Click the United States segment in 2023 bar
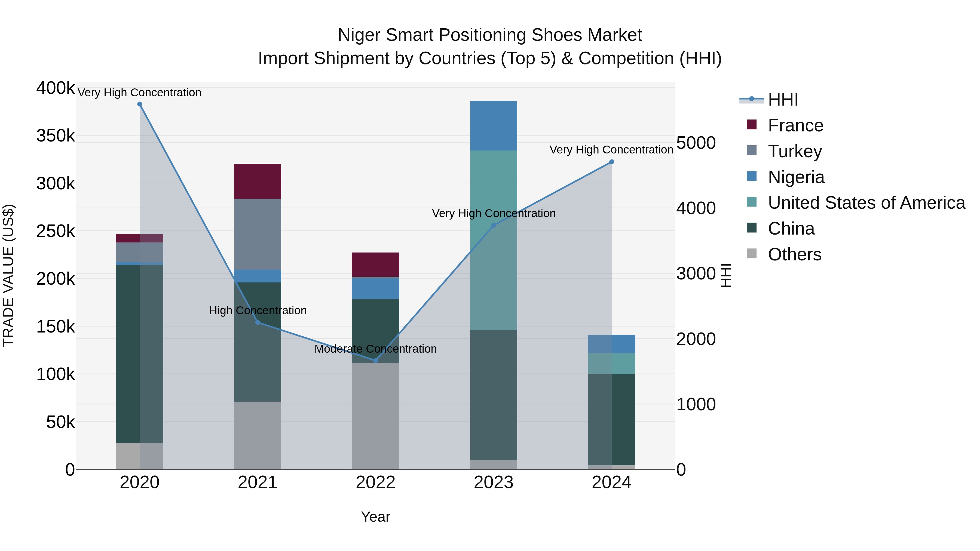980x551 pixels. point(494,240)
